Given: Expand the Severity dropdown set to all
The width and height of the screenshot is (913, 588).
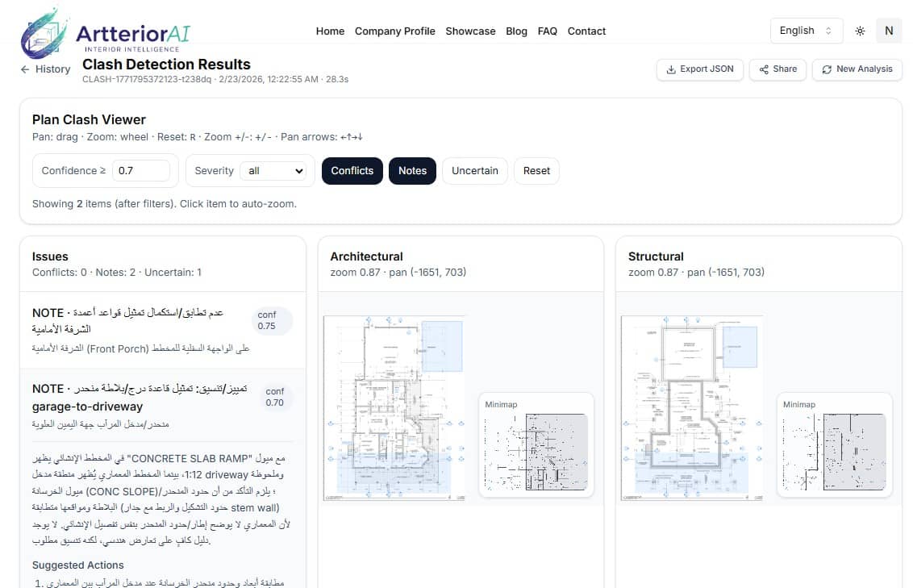Looking at the screenshot, I should pyautogui.click(x=275, y=170).
